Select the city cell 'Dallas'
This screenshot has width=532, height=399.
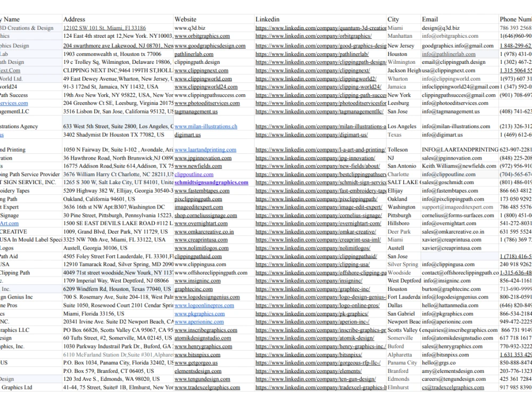click(x=404, y=305)
